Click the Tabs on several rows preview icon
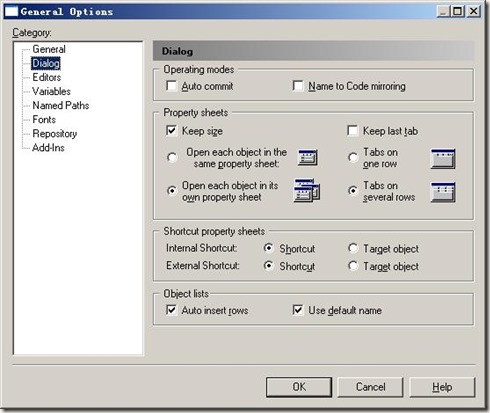The image size is (490, 413). pos(443,192)
